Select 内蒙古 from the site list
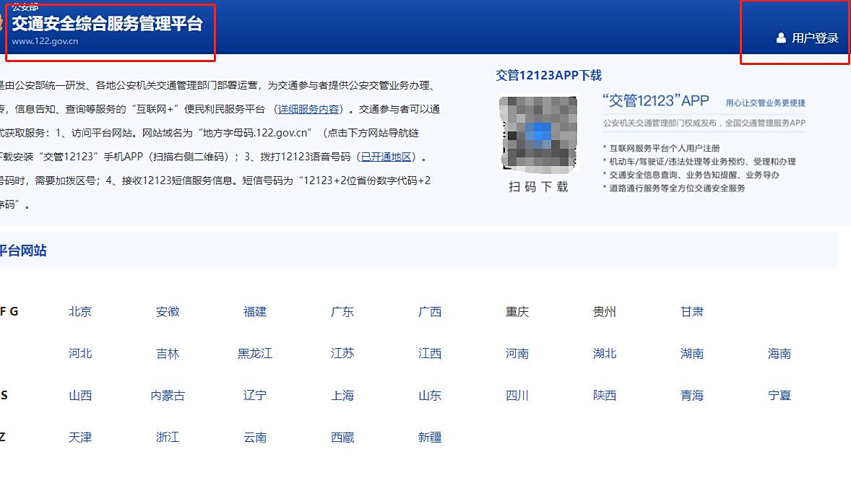The height and width of the screenshot is (504, 851). coord(167,396)
